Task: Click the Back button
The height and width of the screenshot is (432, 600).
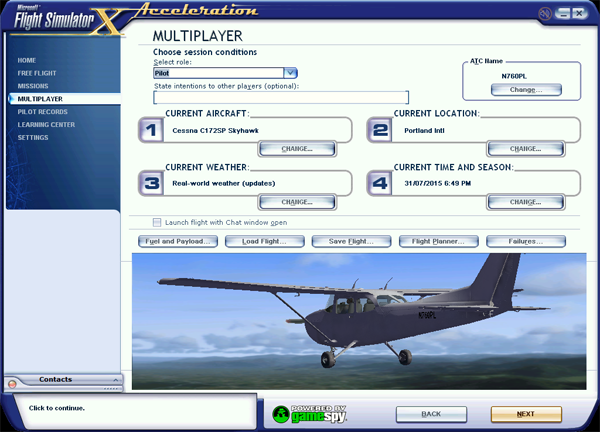Action: (431, 414)
